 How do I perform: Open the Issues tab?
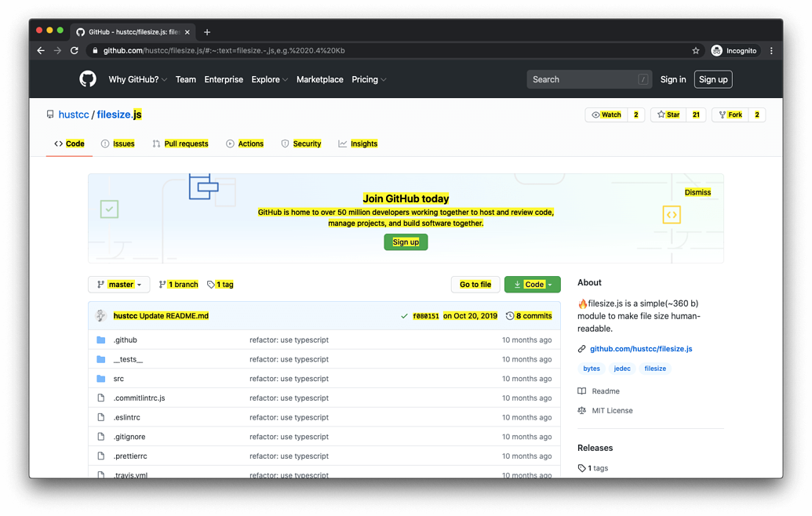pyautogui.click(x=118, y=144)
